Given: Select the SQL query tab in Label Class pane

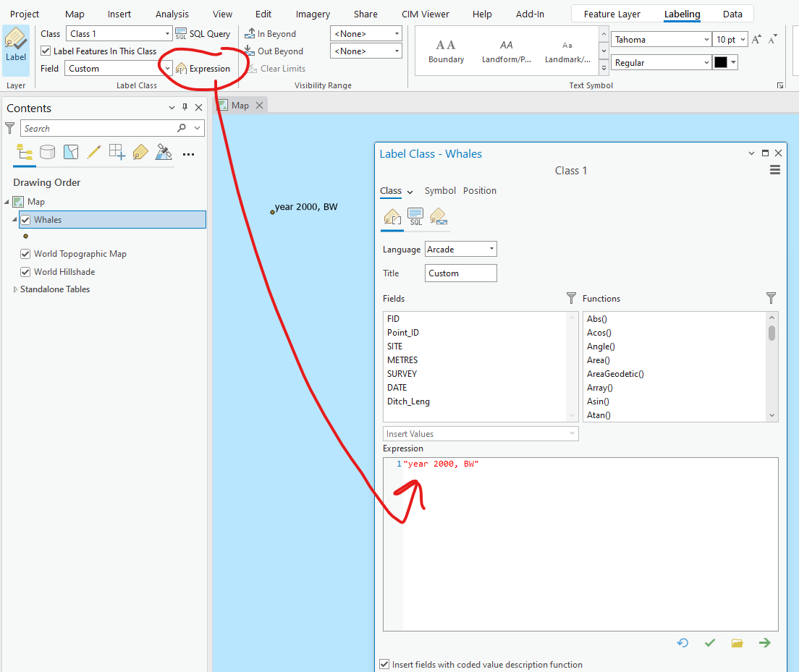Looking at the screenshot, I should coord(415,216).
